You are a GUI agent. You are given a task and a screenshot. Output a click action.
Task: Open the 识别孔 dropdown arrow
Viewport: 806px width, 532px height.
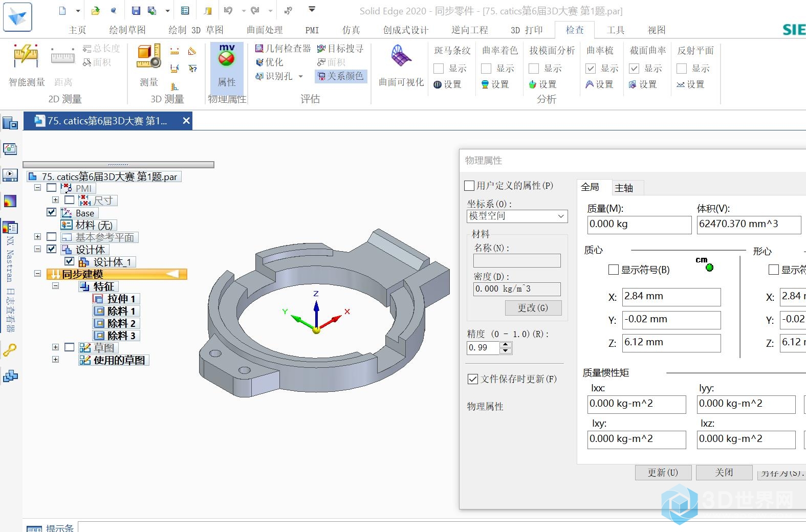click(301, 76)
